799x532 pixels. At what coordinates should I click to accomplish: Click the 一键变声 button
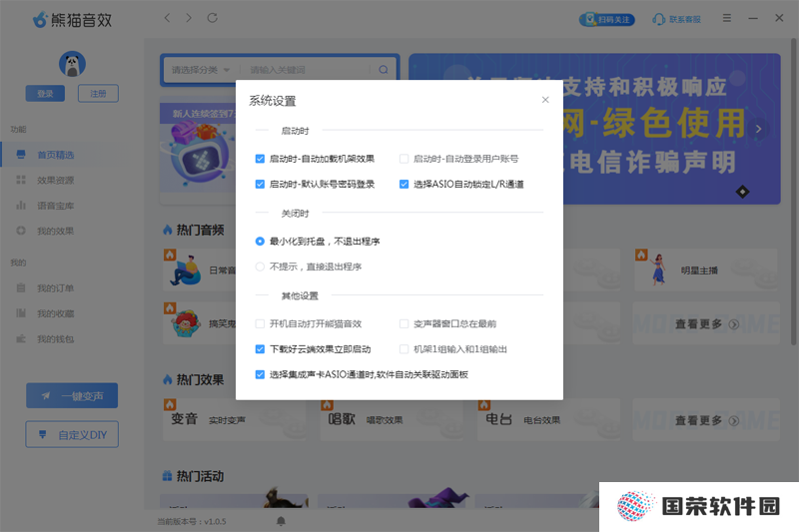(72, 395)
